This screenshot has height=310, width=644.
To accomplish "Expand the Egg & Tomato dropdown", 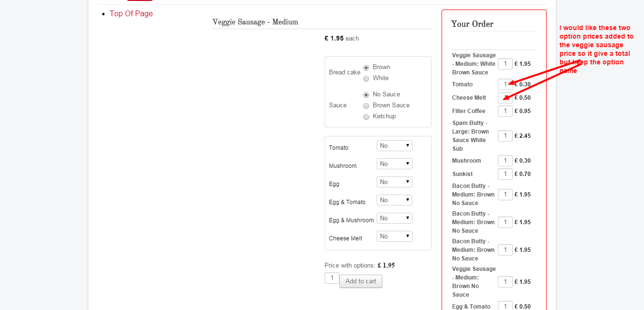I will (x=394, y=200).
